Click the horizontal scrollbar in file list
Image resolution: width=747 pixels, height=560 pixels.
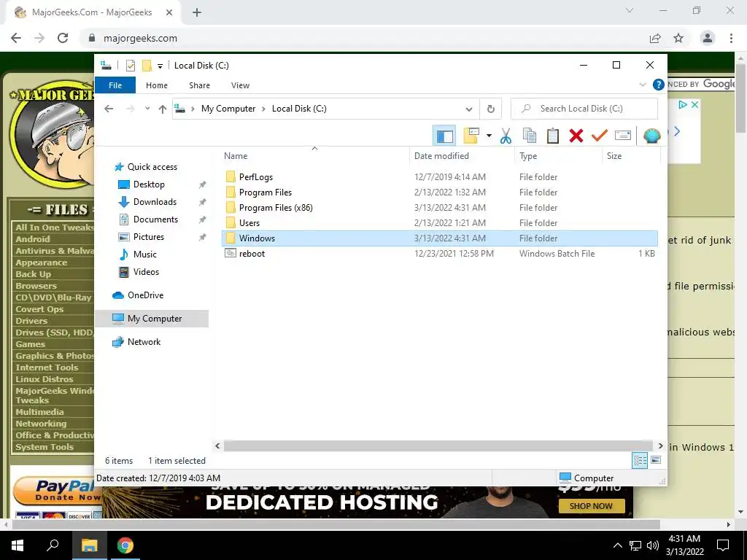coord(438,446)
